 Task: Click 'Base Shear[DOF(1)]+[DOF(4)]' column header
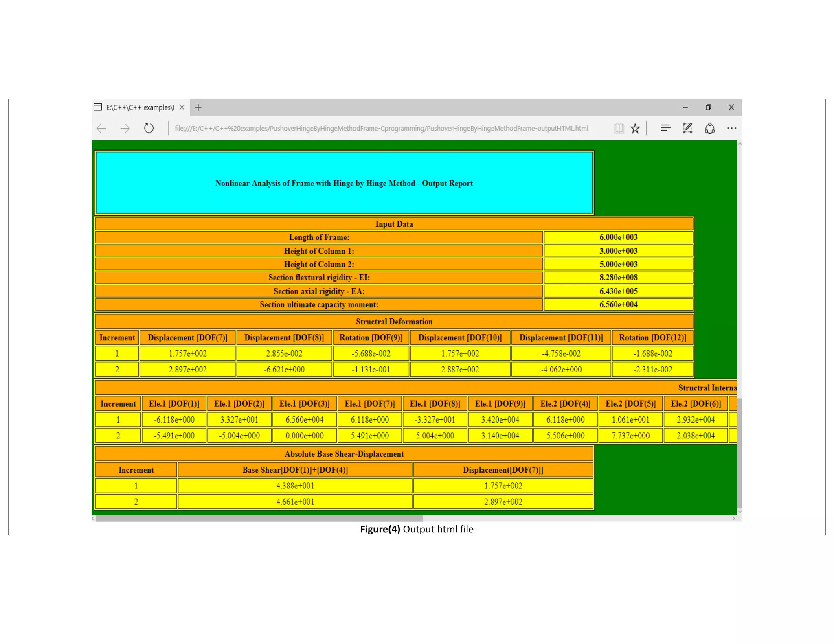tap(295, 470)
